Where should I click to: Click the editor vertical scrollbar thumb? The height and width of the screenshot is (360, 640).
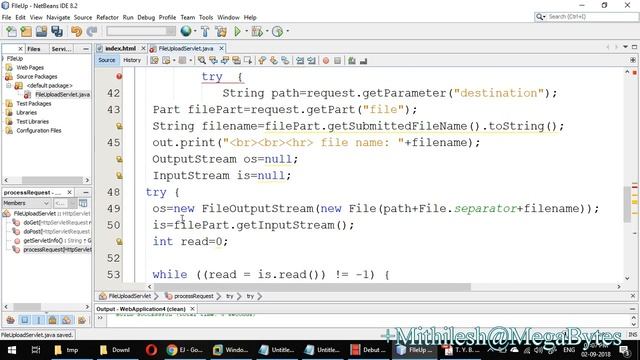coord(627,204)
